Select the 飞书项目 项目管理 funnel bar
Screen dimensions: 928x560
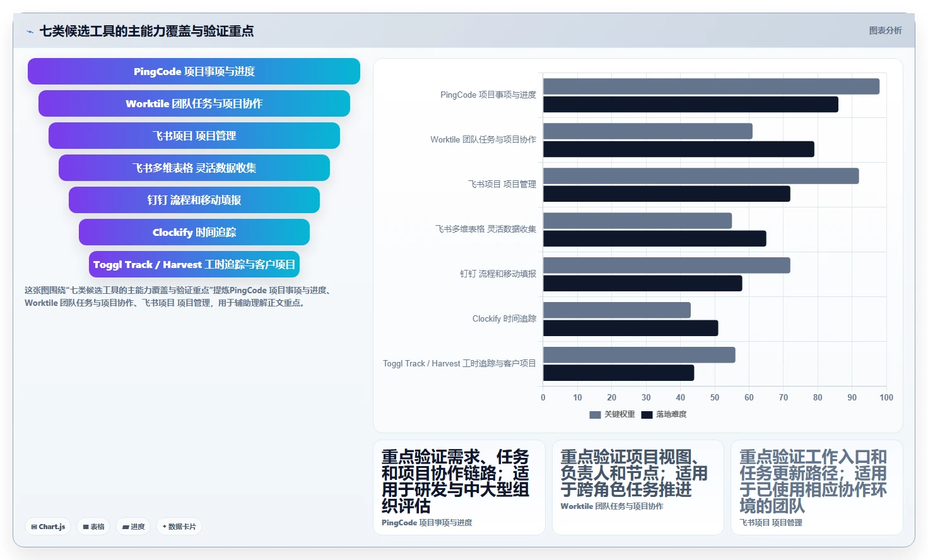194,136
